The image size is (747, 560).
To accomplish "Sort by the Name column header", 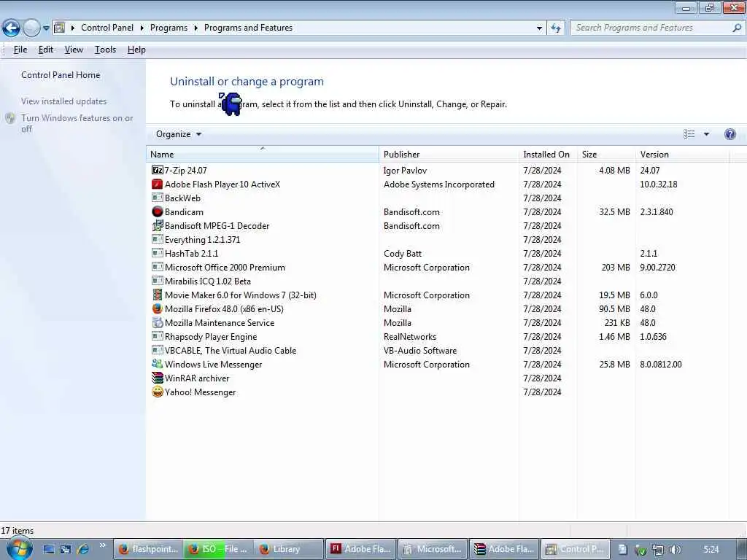I will (263, 155).
